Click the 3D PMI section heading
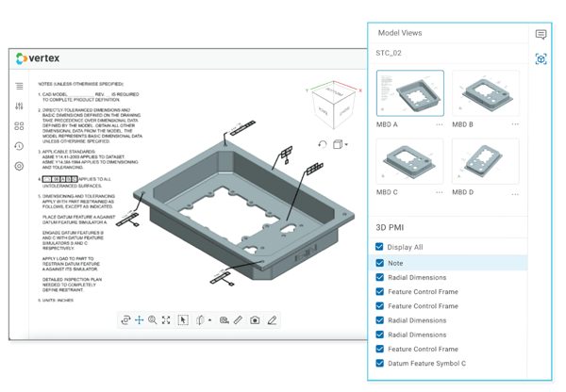This screenshot has width=566, height=392. (390, 227)
